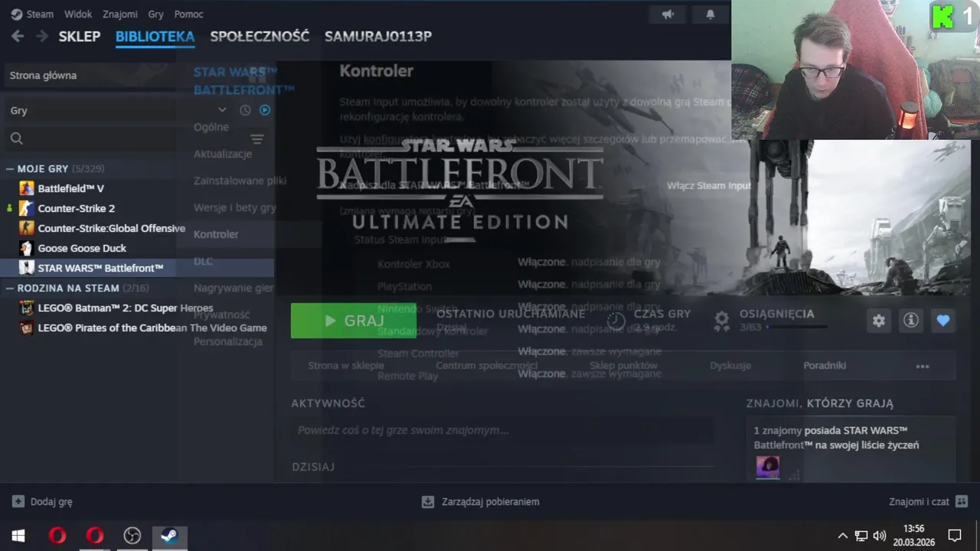The height and width of the screenshot is (551, 980).
Task: Click the Goose Goose Duck game icon
Action: click(x=27, y=248)
